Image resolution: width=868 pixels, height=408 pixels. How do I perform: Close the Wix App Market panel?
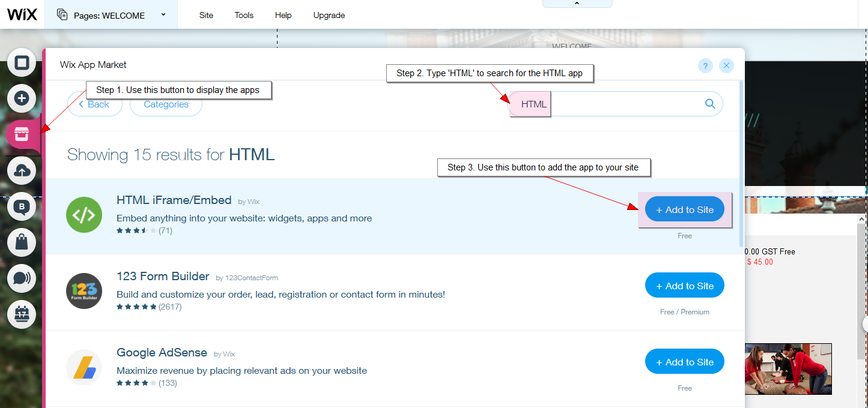tap(727, 65)
